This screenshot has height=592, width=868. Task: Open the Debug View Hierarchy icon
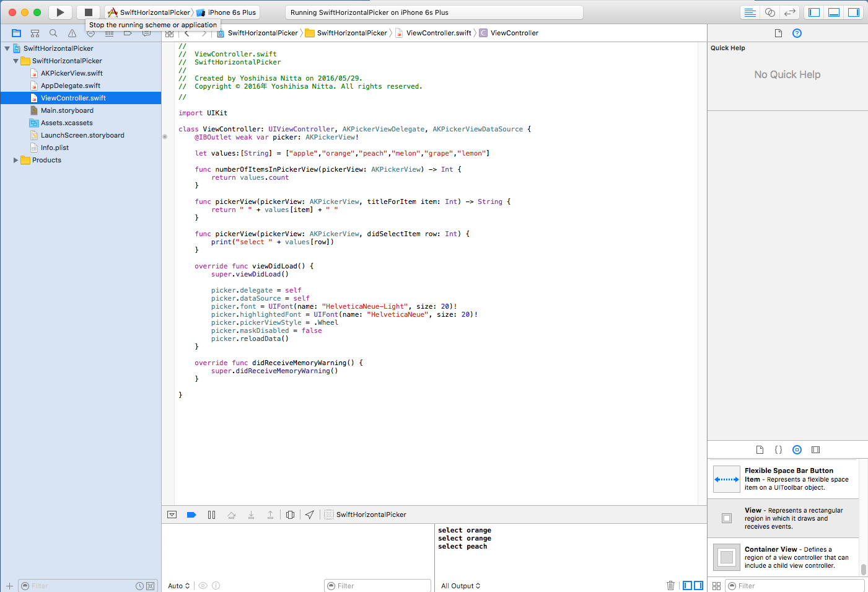coord(290,515)
